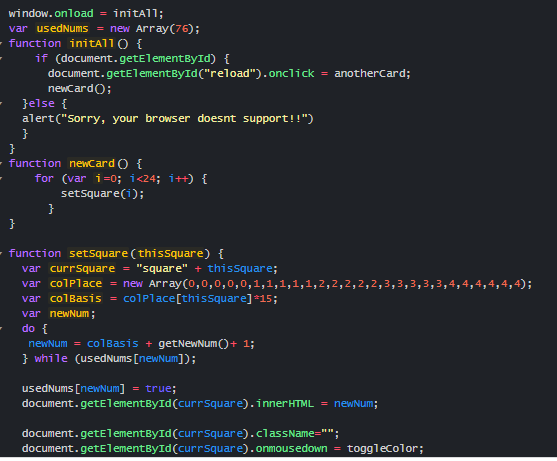Click the number 76 in Array(76)
Image resolution: width=557 pixels, height=461 pixels.
tap(182, 28)
